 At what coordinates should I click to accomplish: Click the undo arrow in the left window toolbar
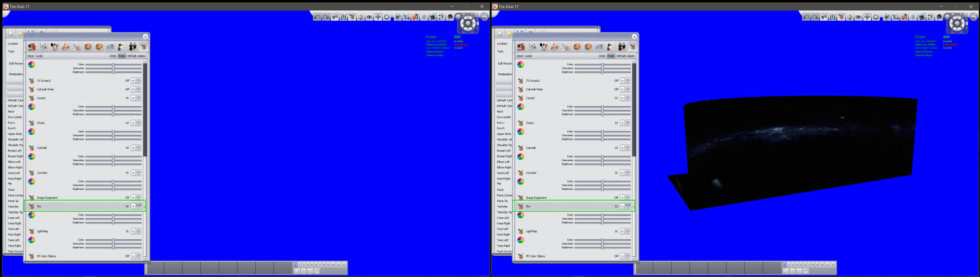(317, 17)
